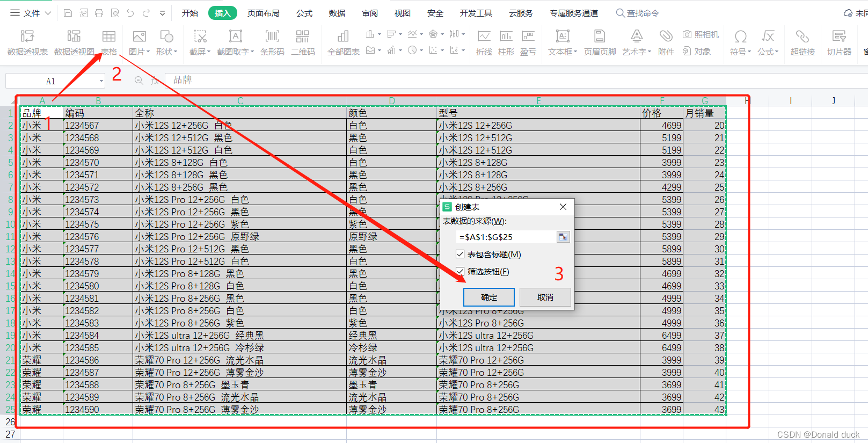The height and width of the screenshot is (443, 868).
Task: Insert a Column sparkline (柱形)
Action: (x=506, y=43)
